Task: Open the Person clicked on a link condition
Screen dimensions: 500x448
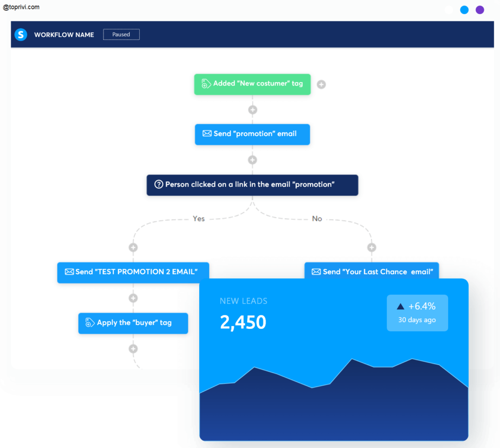Action: (x=252, y=185)
